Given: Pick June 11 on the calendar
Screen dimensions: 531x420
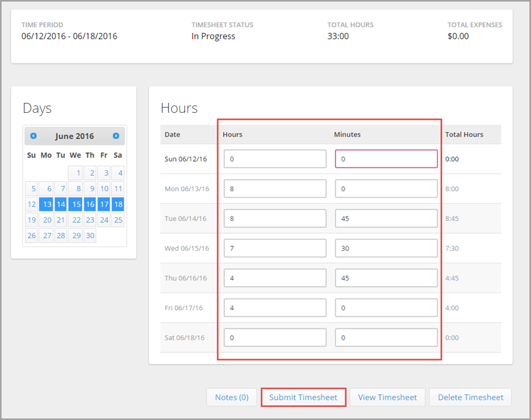Looking at the screenshot, I should 118,189.
